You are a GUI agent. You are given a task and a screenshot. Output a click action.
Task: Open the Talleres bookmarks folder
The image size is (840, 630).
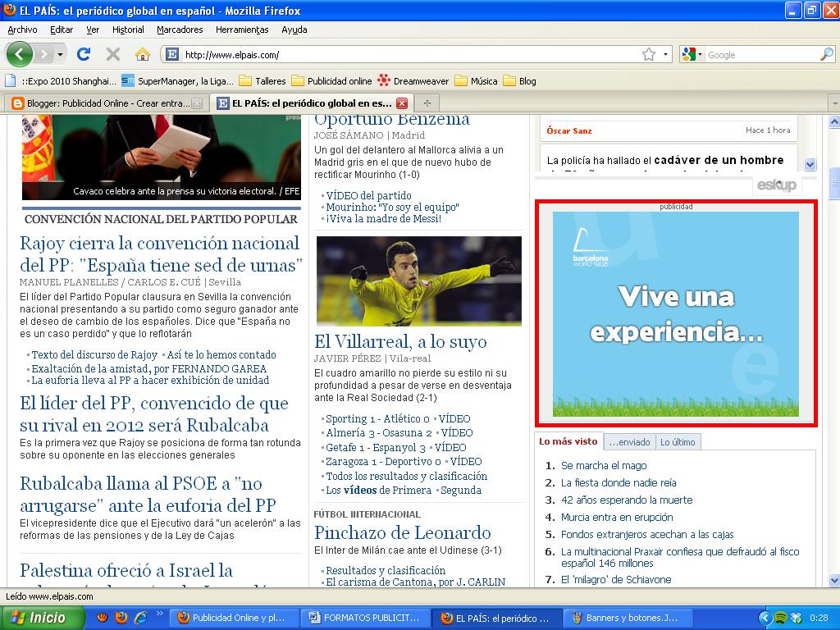click(x=262, y=81)
